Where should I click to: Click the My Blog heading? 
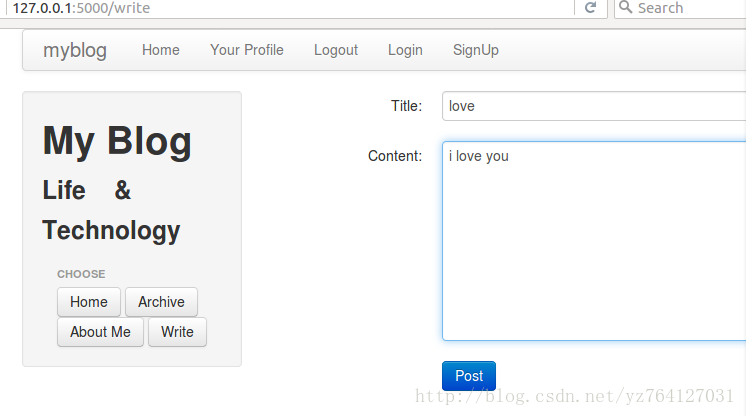point(117,141)
